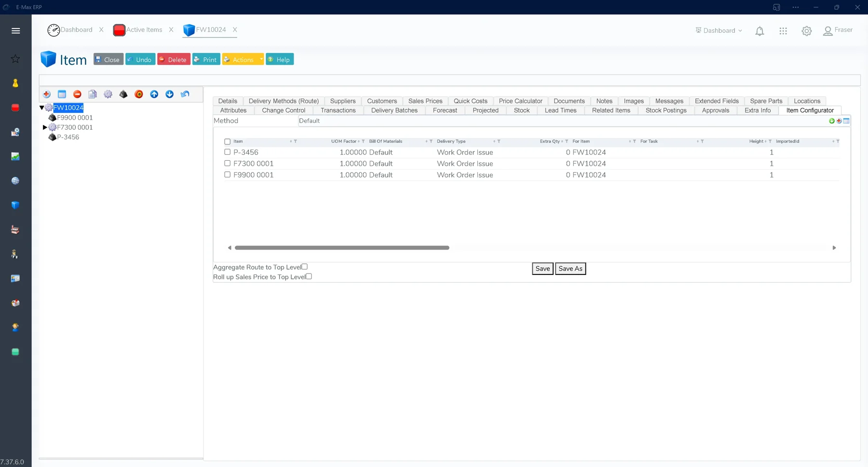Open the notifications bell
The width and height of the screenshot is (868, 467).
pyautogui.click(x=759, y=31)
